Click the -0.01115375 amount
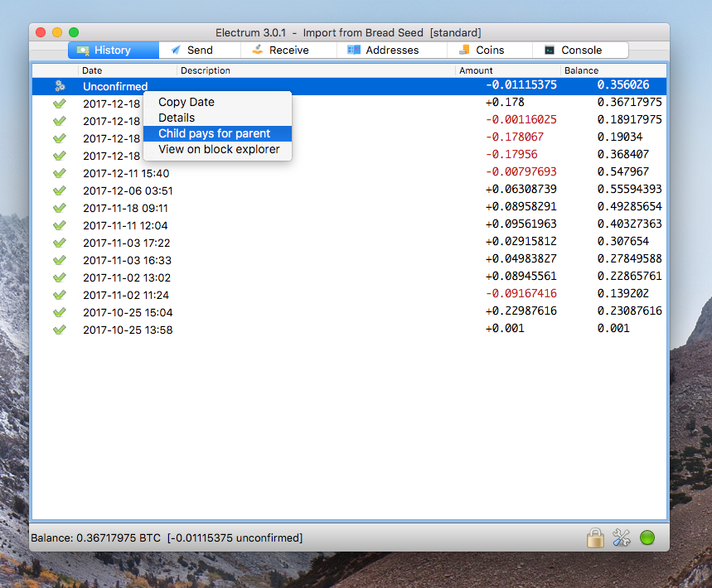Screen dimensions: 712x588 [521, 84]
